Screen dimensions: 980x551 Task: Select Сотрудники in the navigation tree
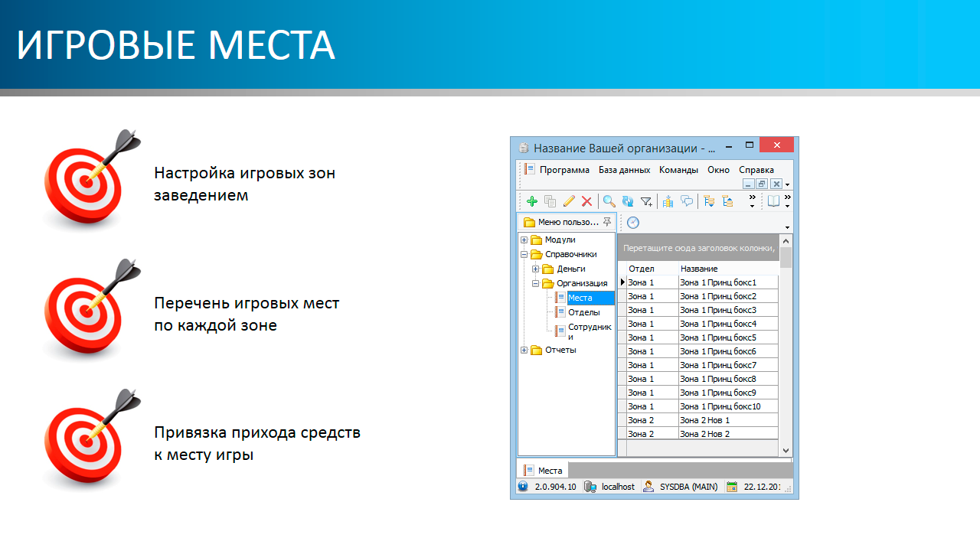pos(590,331)
